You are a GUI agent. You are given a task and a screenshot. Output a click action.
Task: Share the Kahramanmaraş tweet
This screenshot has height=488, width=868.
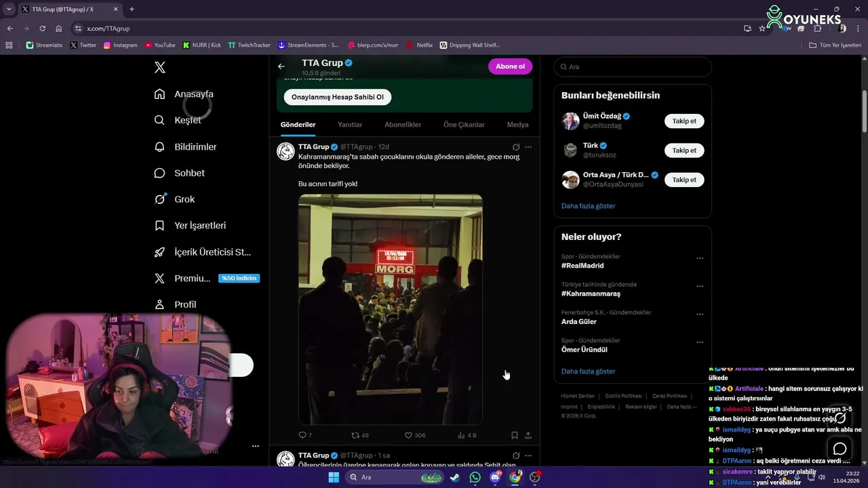pyautogui.click(x=528, y=435)
